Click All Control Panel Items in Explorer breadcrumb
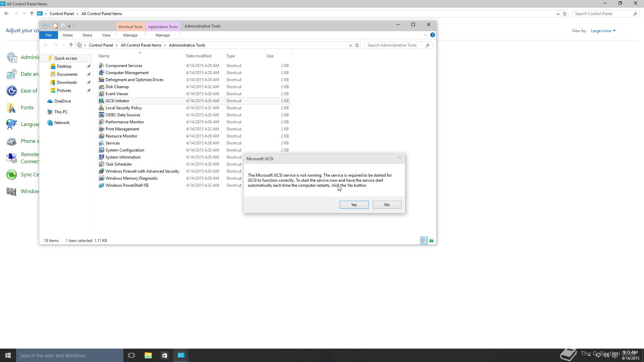 pyautogui.click(x=141, y=45)
